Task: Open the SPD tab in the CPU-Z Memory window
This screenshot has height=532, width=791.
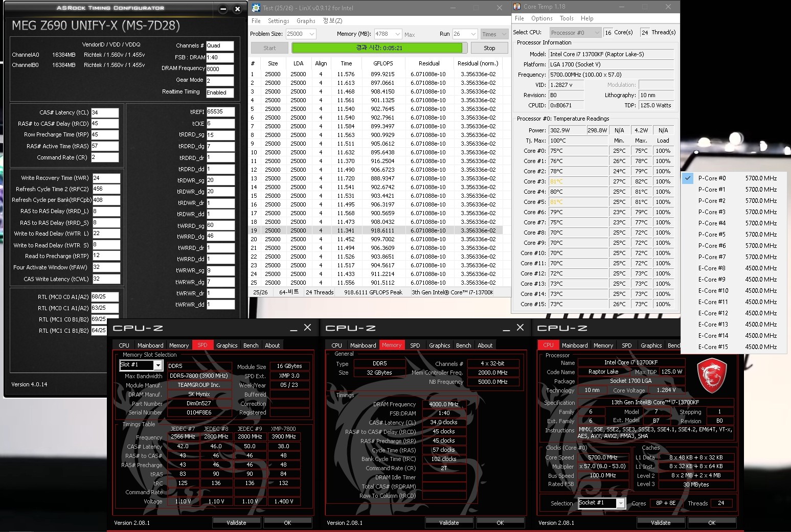Action: coord(415,345)
